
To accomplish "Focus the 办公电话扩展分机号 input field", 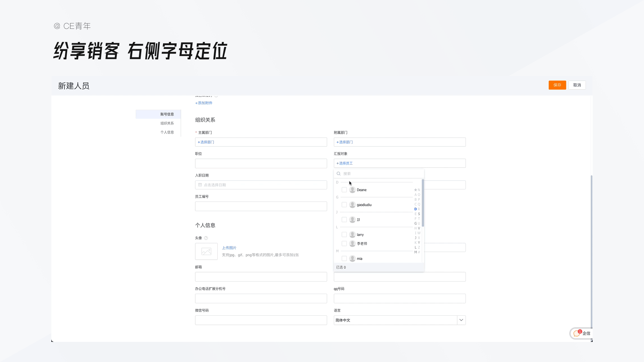I will point(261,299).
